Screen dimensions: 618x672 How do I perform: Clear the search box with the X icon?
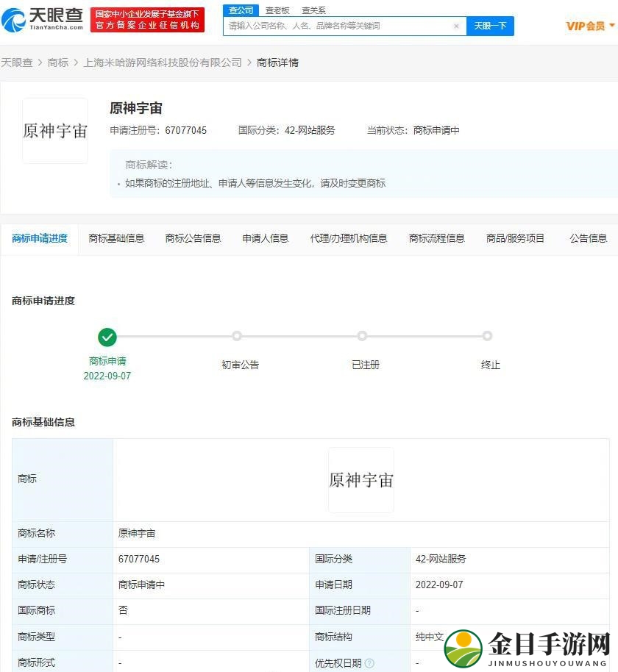[456, 26]
